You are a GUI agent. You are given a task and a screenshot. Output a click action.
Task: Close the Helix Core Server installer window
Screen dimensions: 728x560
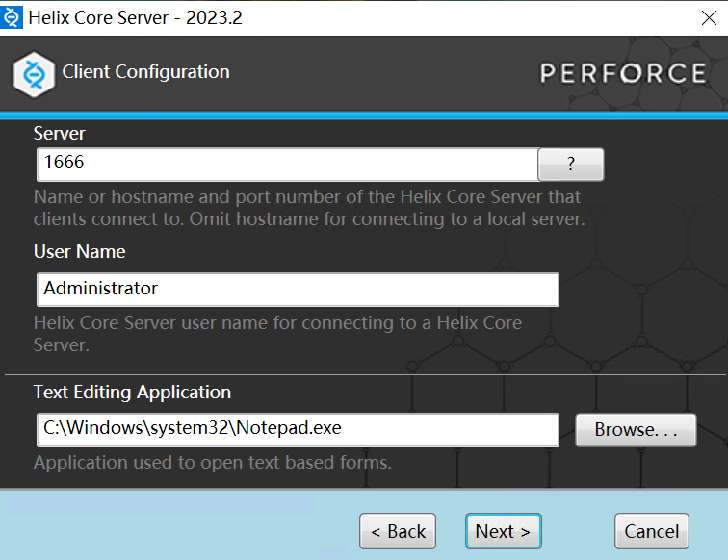[x=709, y=18]
